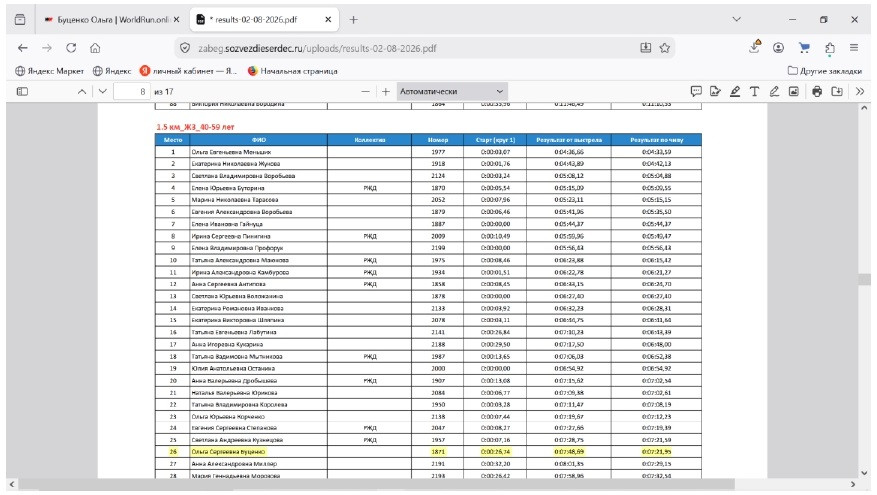Click highlighted name Ольга Сергеевна Буценко
The image size is (877, 495).
[x=228, y=451]
